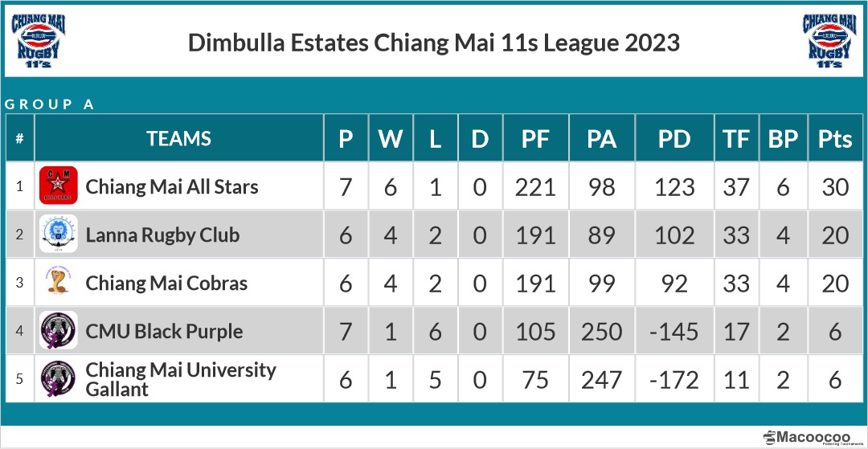
Task: Open the Chiang Mai All Stars team name
Action: pyautogui.click(x=172, y=187)
